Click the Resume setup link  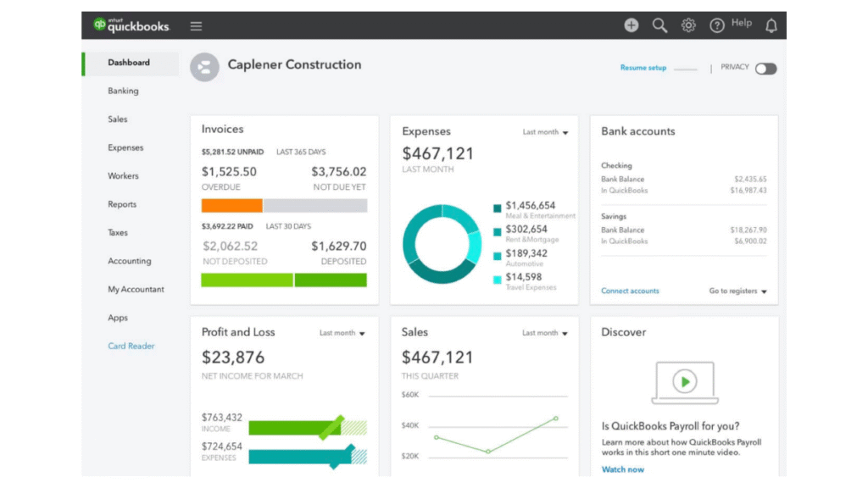coord(643,68)
